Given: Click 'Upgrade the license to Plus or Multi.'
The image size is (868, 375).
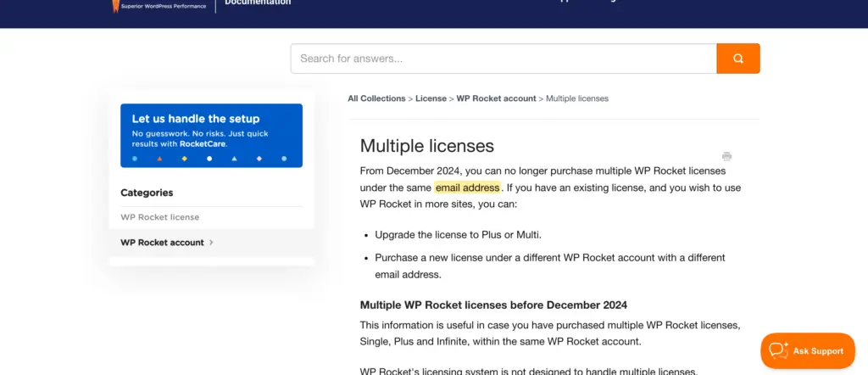Looking at the screenshot, I should coord(459,235).
